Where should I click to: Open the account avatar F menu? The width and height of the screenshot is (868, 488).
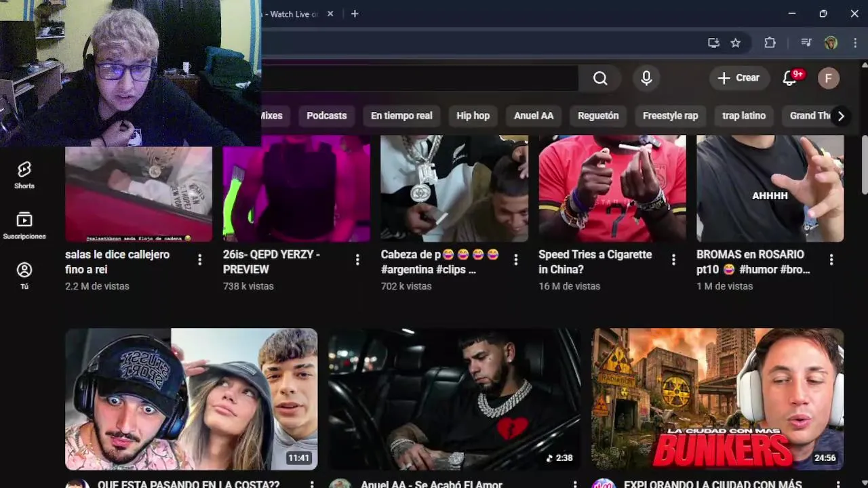[x=828, y=78]
